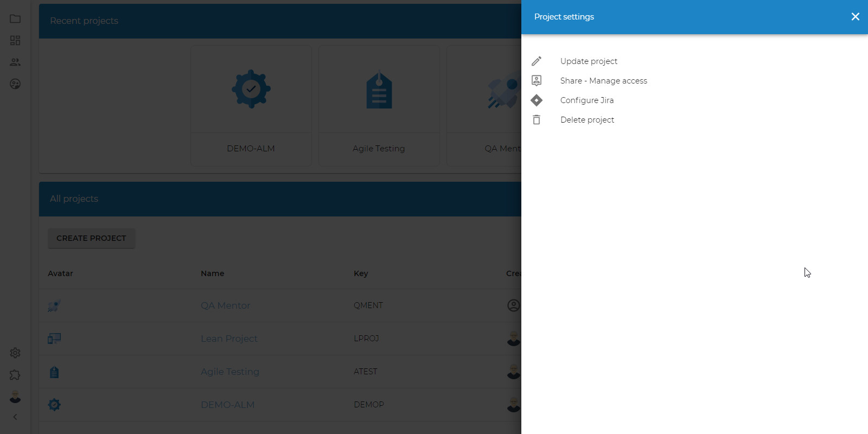Open the plugins puzzle icon in sidebar
This screenshot has height=434, width=868.
click(x=15, y=375)
